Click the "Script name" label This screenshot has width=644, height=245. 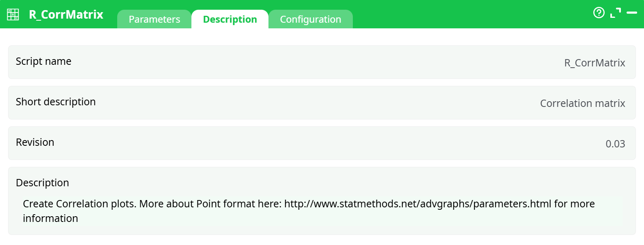click(x=43, y=61)
